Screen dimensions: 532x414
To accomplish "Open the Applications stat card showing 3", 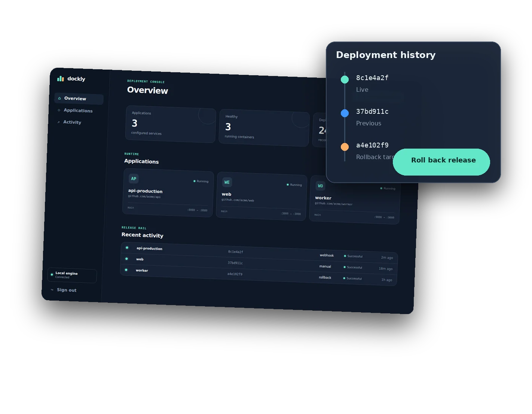I will click(171, 125).
